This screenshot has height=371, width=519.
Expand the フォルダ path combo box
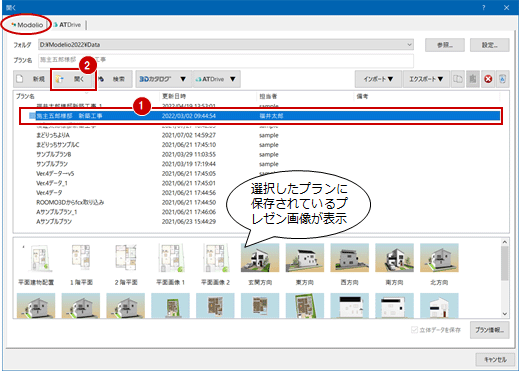tap(409, 44)
